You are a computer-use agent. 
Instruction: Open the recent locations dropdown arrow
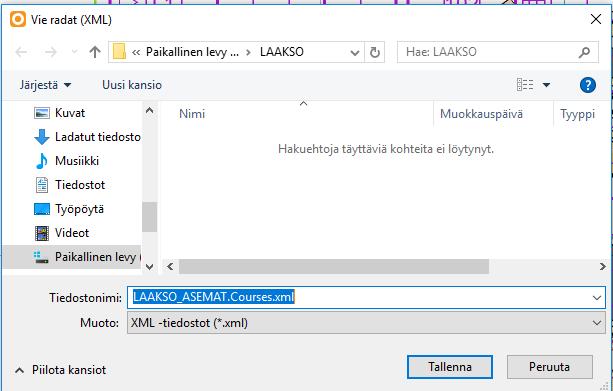(74, 52)
